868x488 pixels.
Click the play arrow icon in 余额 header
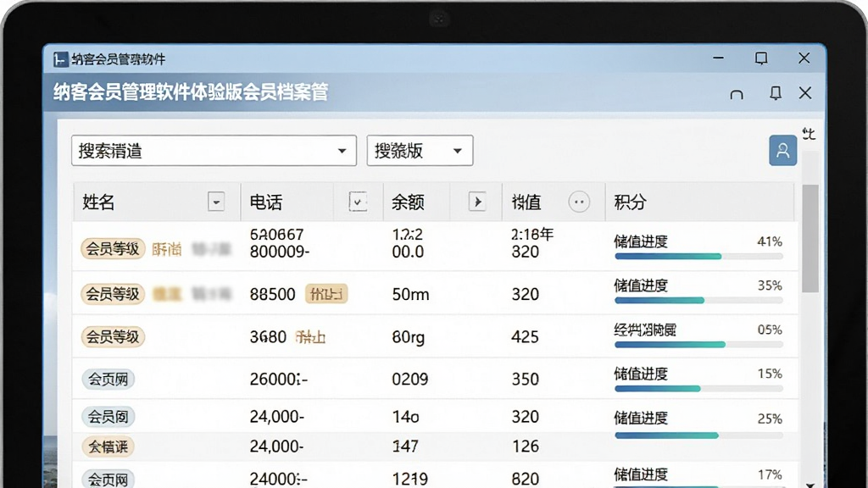click(x=477, y=202)
